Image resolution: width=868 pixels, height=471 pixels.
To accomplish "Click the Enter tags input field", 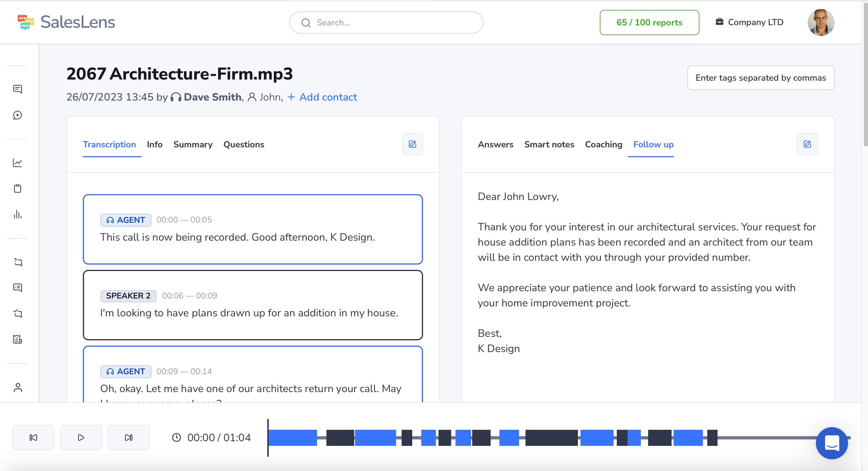I will point(761,77).
